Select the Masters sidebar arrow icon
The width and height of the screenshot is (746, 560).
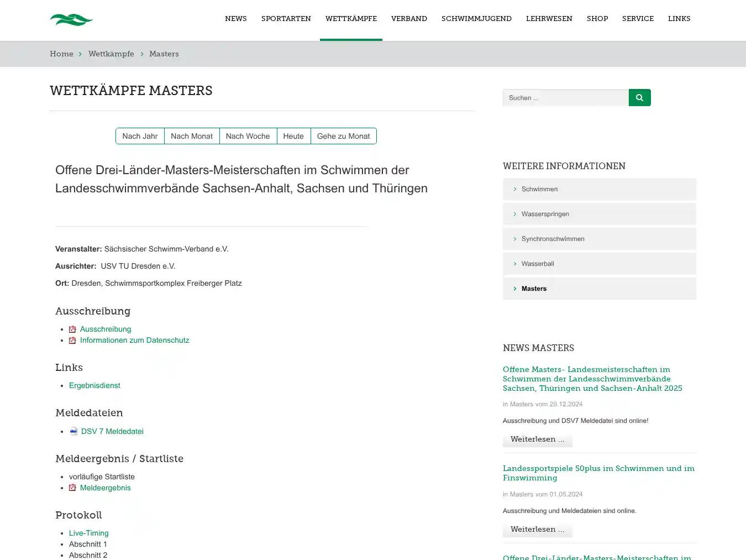515,289
